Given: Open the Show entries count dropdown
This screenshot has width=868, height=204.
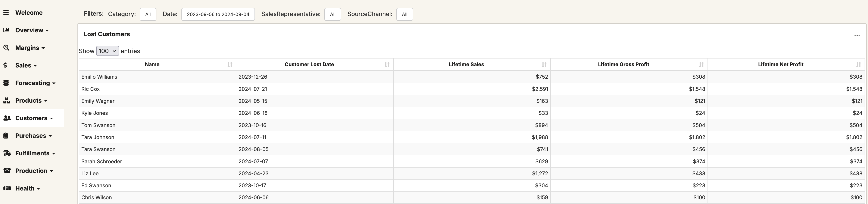Looking at the screenshot, I should pos(107,51).
